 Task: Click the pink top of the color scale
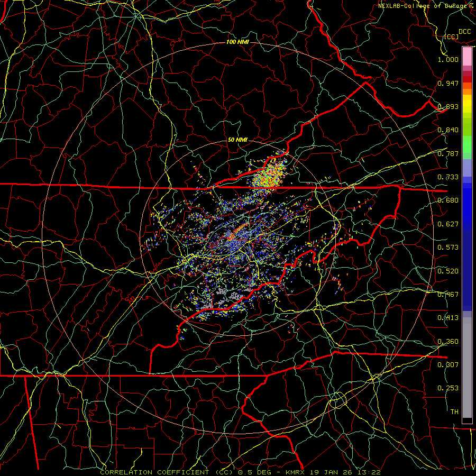tap(467, 57)
